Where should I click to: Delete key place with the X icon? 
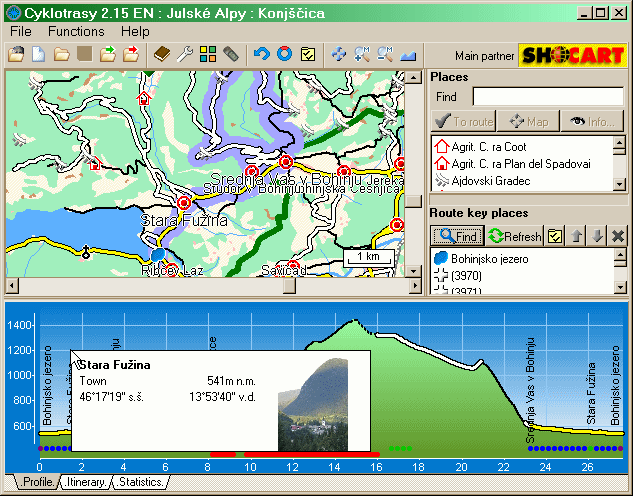[x=618, y=236]
